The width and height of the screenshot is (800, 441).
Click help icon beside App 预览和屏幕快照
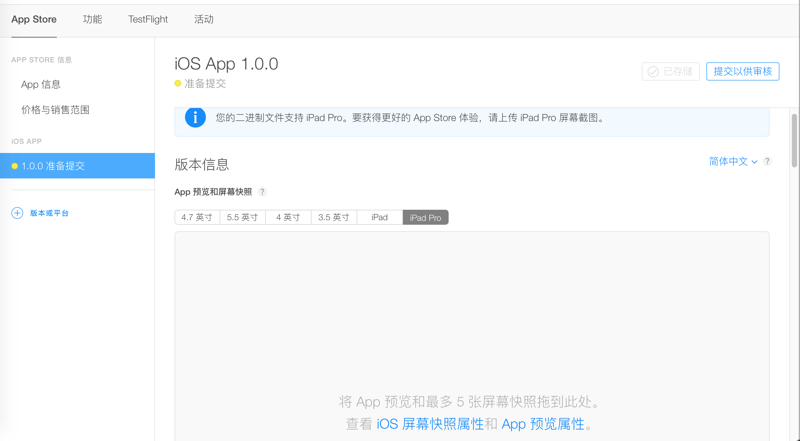(262, 192)
